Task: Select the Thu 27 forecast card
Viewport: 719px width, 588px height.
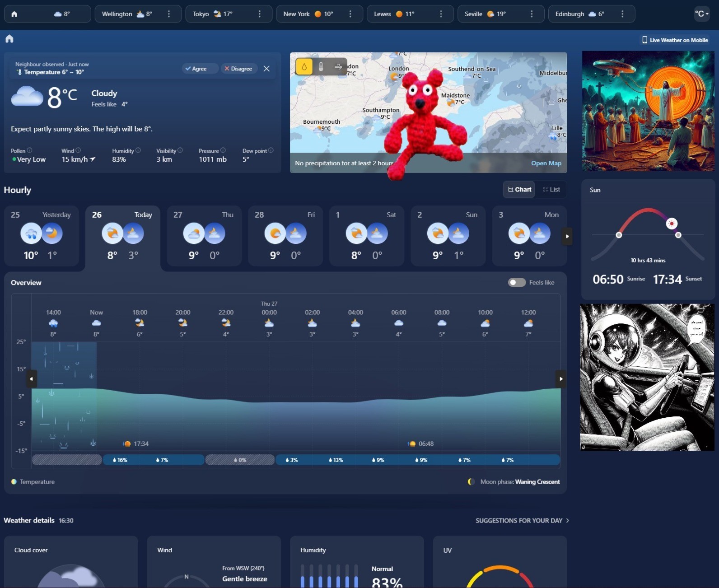Action: (x=204, y=236)
